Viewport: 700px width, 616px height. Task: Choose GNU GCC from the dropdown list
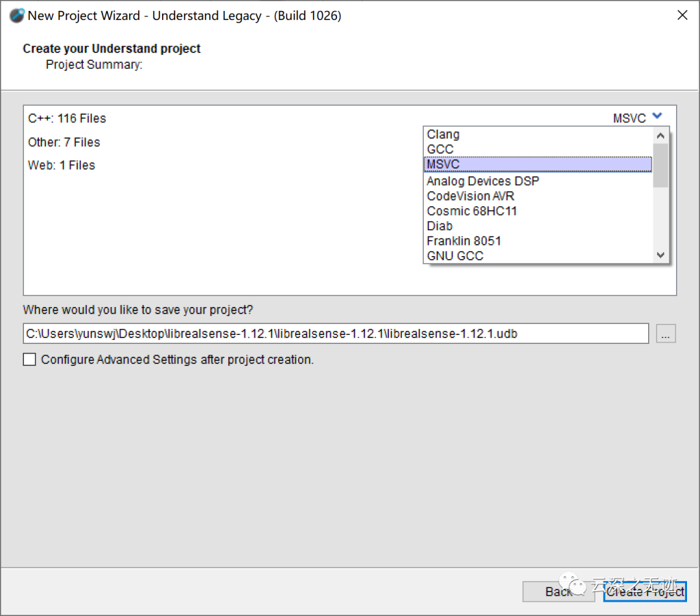455,256
